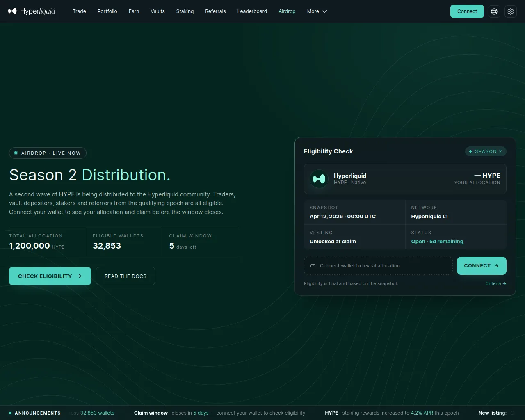525x420 pixels.
Task: Open the settings gear
Action: 511,11
